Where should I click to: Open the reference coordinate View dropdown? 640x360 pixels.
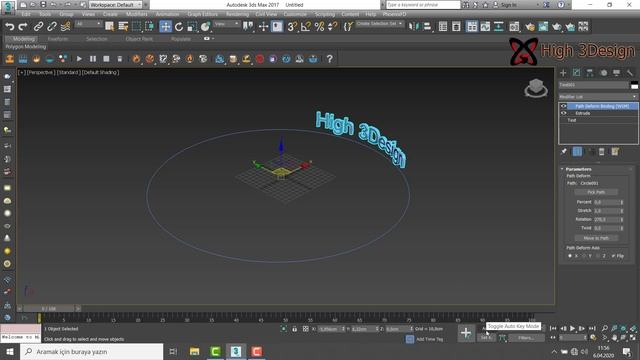point(227,24)
